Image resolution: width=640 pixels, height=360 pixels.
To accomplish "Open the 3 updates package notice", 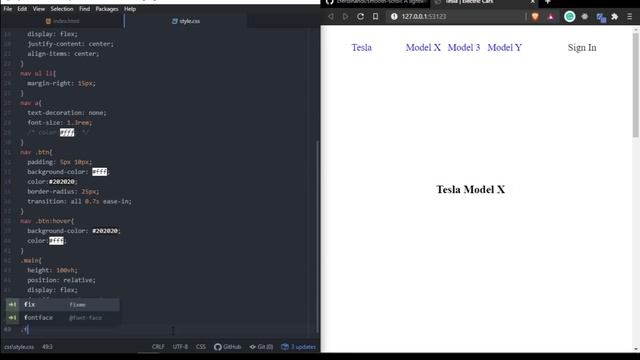I will 298,347.
